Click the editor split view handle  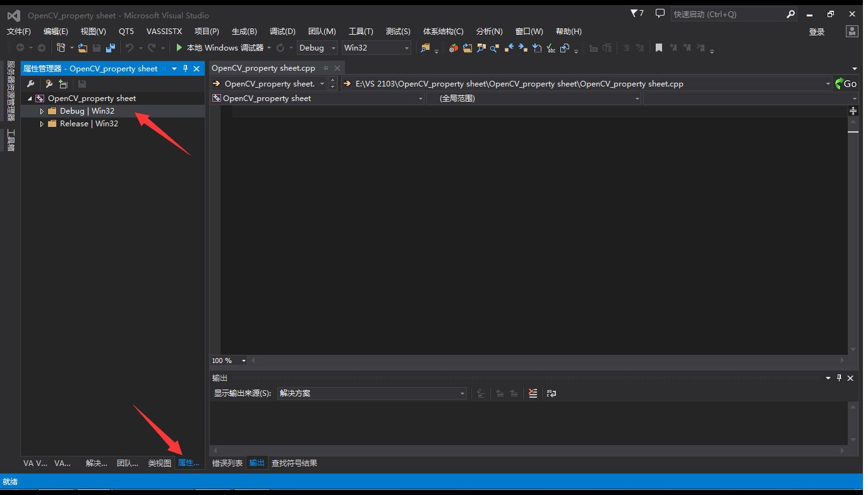coord(853,110)
